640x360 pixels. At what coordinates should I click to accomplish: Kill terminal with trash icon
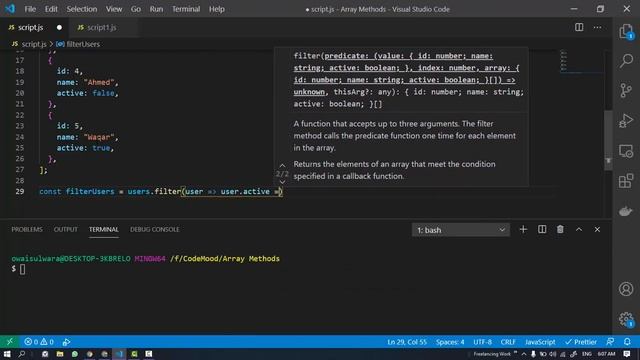(x=560, y=229)
